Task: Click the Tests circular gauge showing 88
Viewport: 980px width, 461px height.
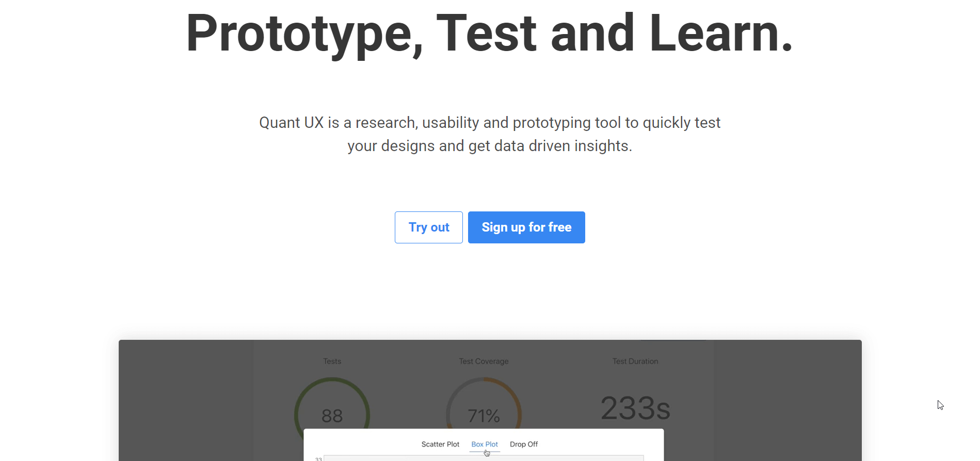Action: (332, 407)
